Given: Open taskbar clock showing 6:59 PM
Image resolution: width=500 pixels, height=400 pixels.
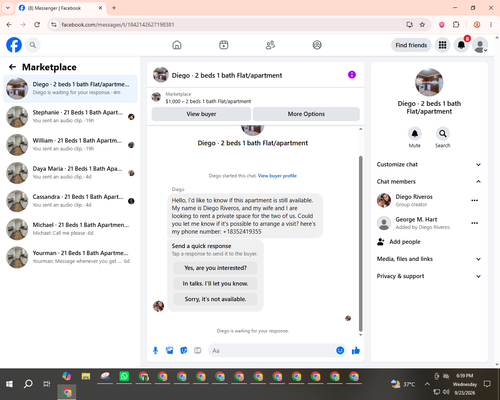Looking at the screenshot, I should click(x=465, y=384).
